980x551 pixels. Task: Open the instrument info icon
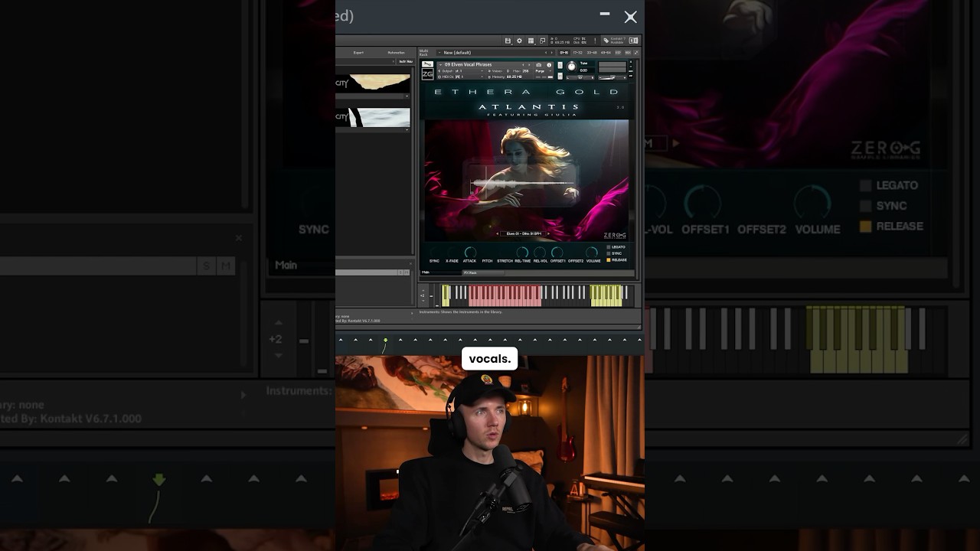point(549,65)
